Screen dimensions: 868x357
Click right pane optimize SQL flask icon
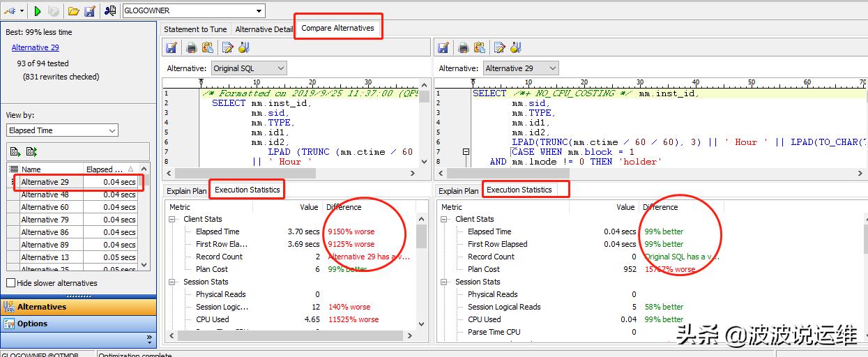click(516, 47)
